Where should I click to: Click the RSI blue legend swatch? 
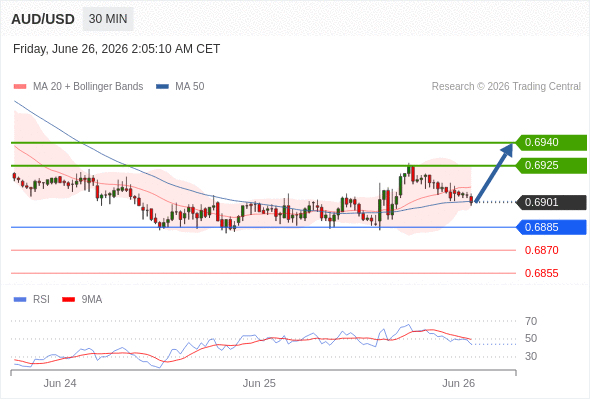click(x=20, y=300)
